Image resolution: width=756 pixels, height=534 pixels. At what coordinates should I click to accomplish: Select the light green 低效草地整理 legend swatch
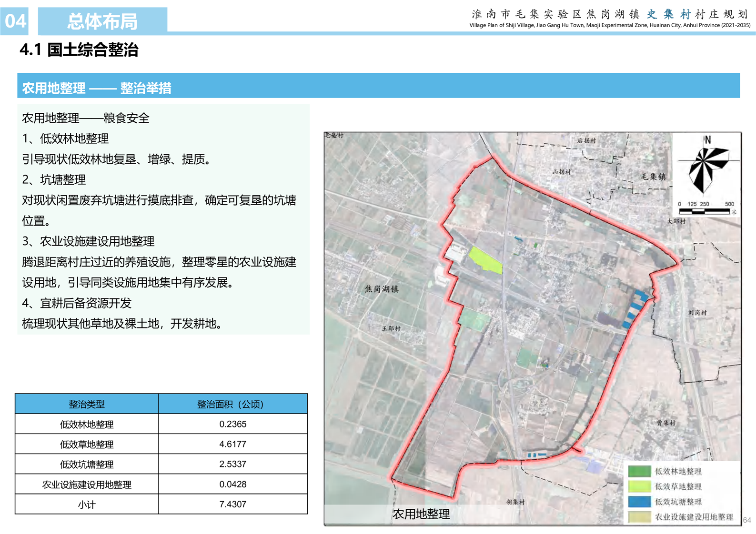click(x=639, y=486)
